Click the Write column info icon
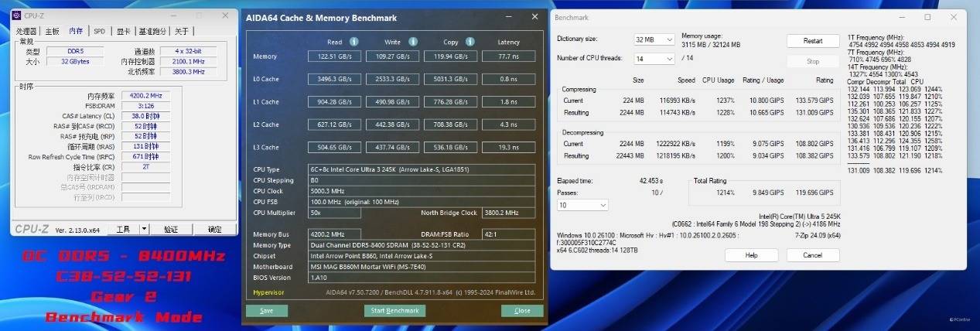Image resolution: width=980 pixels, height=331 pixels. (413, 42)
